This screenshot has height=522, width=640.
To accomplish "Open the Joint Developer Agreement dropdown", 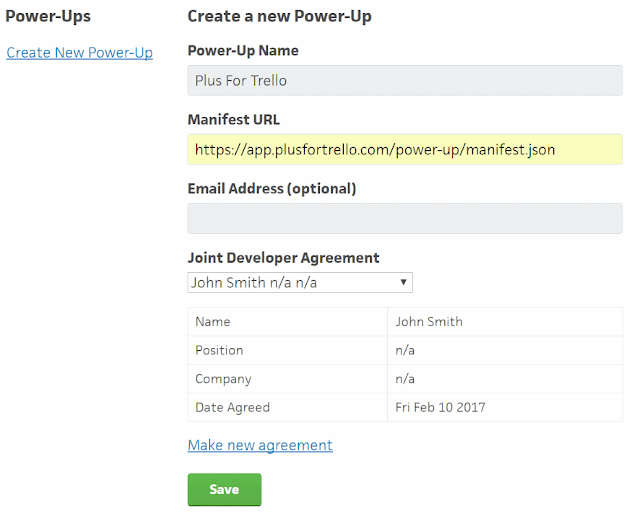I will point(300,282).
